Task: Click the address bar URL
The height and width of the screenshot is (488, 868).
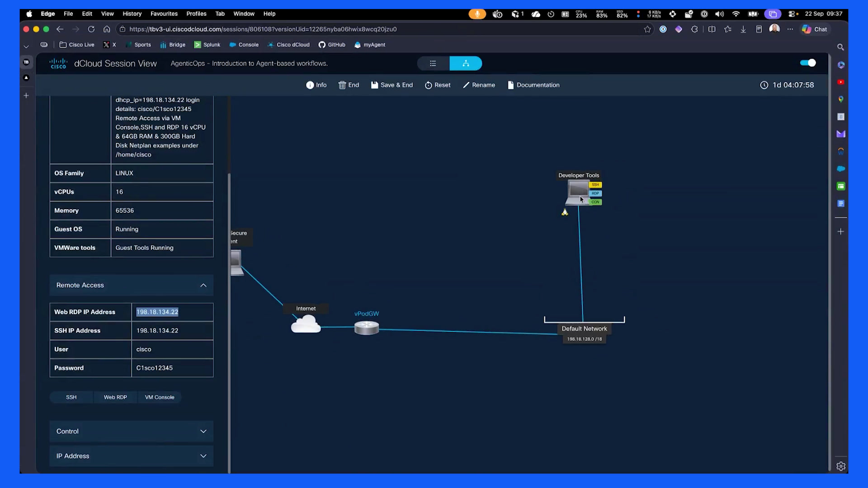Action: click(263, 29)
